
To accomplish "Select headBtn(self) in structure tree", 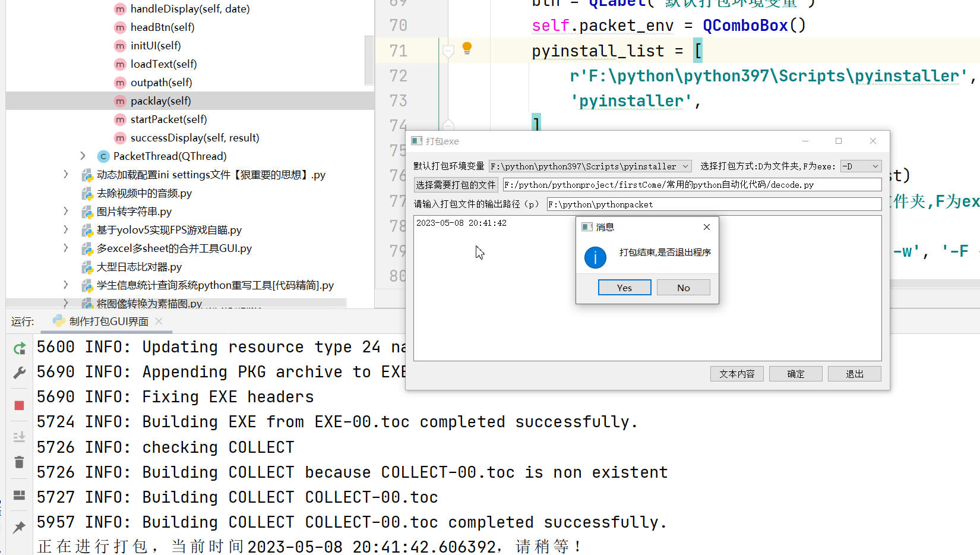I will (162, 27).
